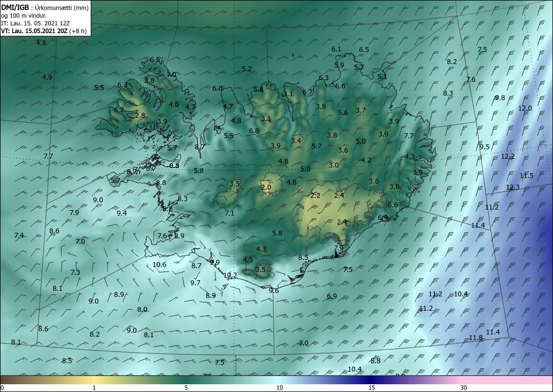The width and height of the screenshot is (553, 392).
Task: Click the 6.7 value on the map
Action: (x=307, y=92)
